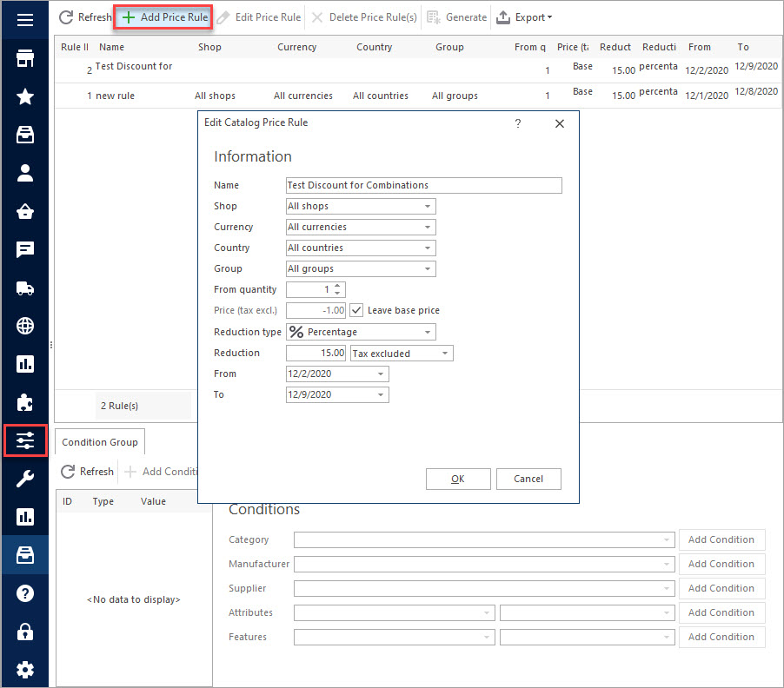The height and width of the screenshot is (688, 784).
Task: Click the Add Price Rule button
Action: [164, 17]
